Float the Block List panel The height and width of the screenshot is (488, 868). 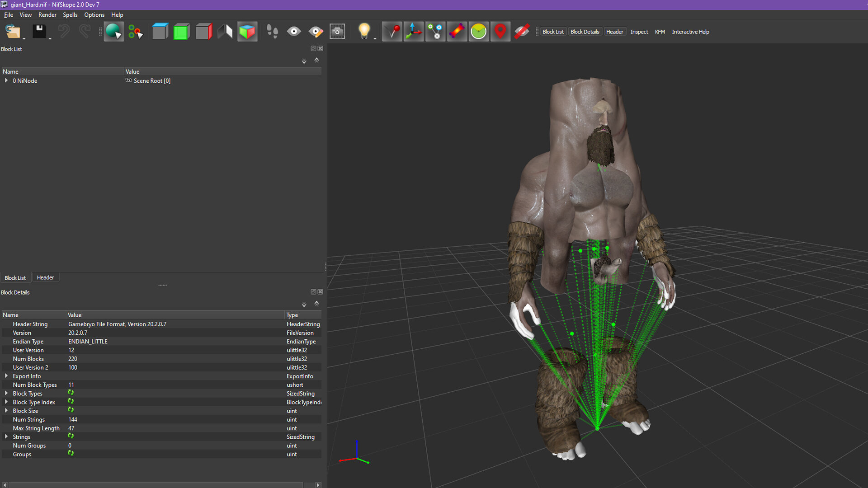pyautogui.click(x=313, y=48)
